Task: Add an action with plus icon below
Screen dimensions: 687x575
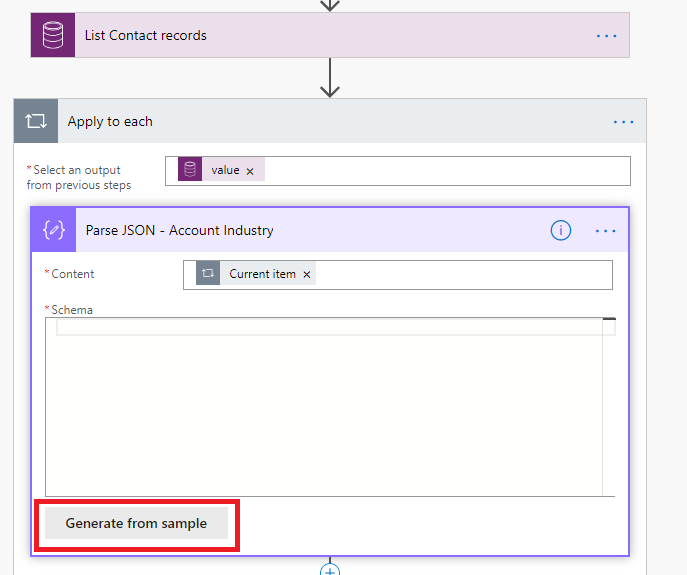Action: tap(330, 569)
